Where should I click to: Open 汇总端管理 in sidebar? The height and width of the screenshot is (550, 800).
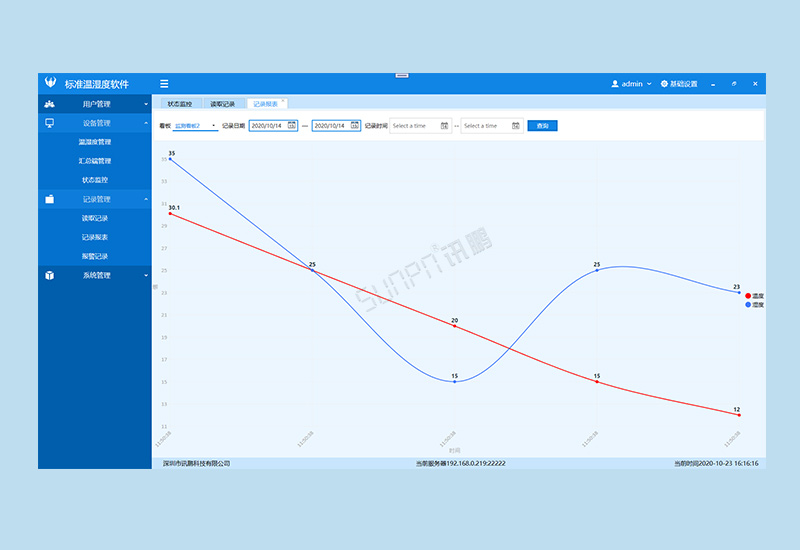(95, 161)
